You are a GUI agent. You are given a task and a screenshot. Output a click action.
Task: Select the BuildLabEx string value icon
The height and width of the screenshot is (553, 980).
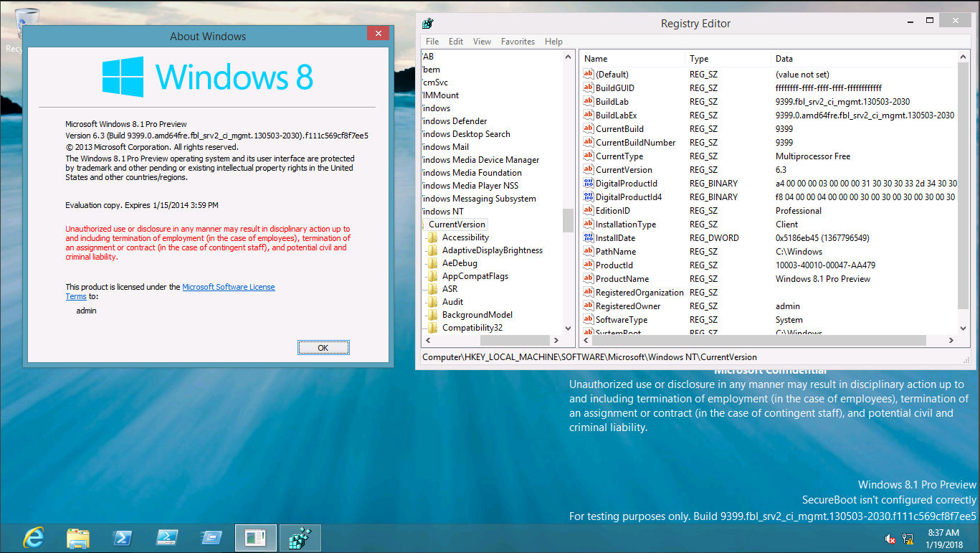[x=589, y=115]
